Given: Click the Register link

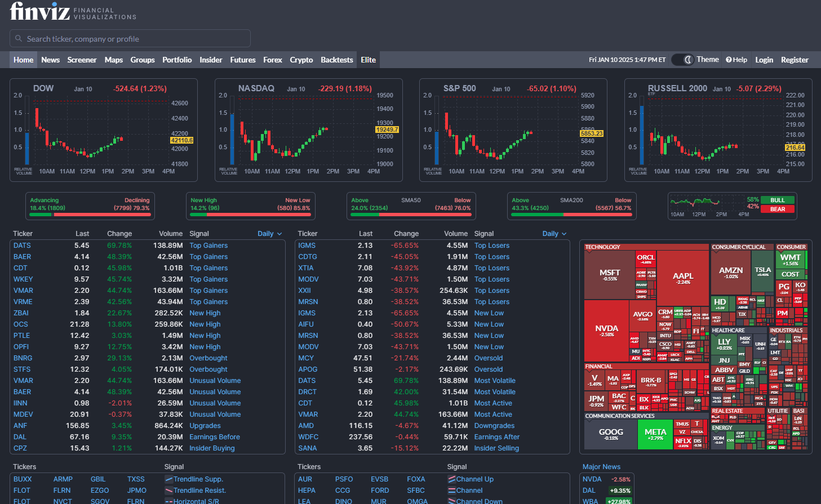Looking at the screenshot, I should click(x=795, y=60).
